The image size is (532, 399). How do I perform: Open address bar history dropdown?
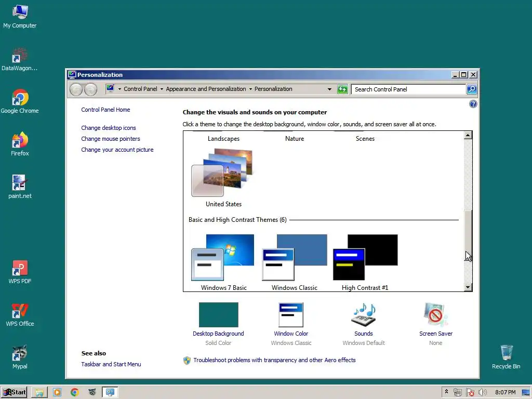click(329, 89)
